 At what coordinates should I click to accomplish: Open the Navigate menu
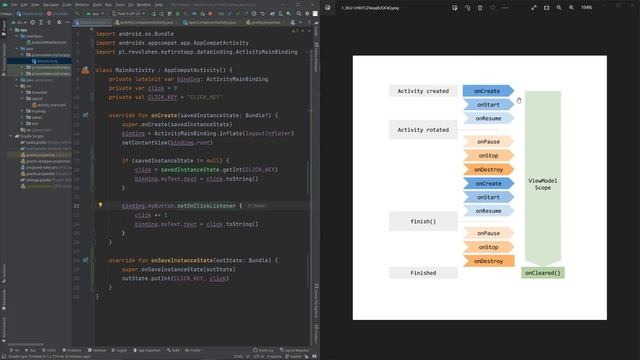[x=51, y=5]
